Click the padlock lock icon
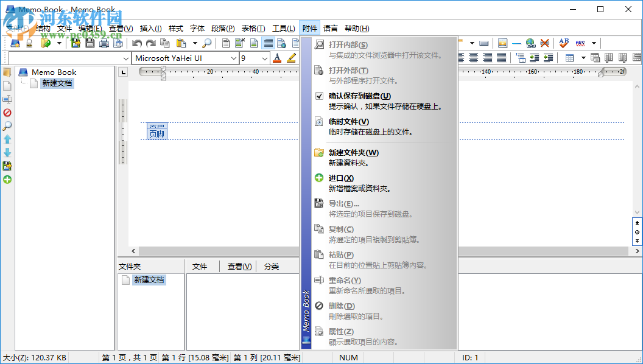This screenshot has height=364, width=643. click(x=29, y=43)
